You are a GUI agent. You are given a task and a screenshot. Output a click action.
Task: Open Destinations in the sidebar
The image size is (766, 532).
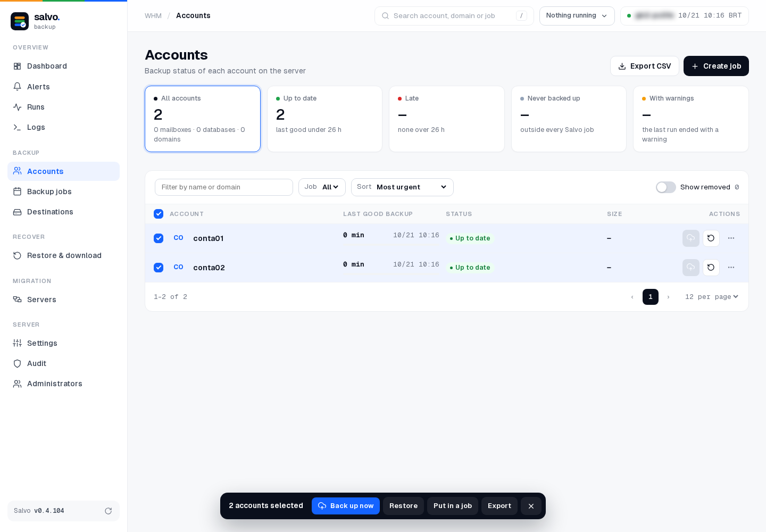pyautogui.click(x=63, y=212)
